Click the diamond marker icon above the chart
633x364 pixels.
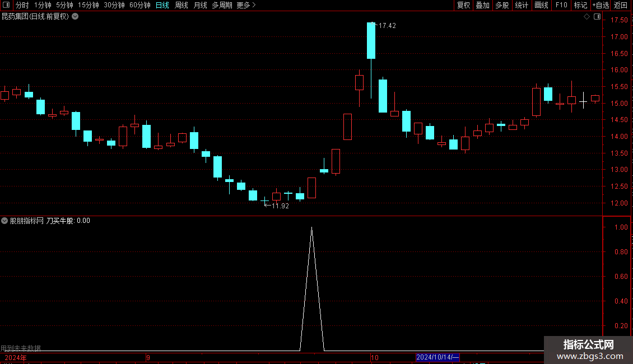pyautogui.click(x=587, y=17)
